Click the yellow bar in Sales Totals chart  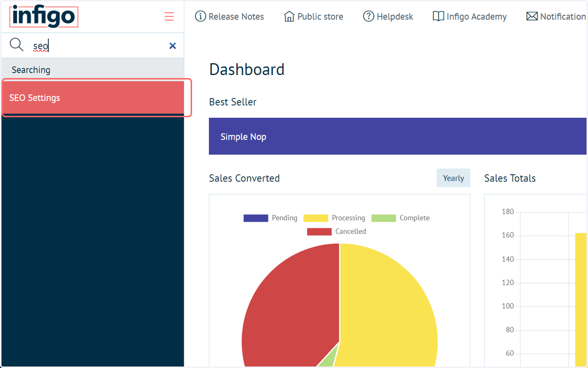(x=581, y=299)
